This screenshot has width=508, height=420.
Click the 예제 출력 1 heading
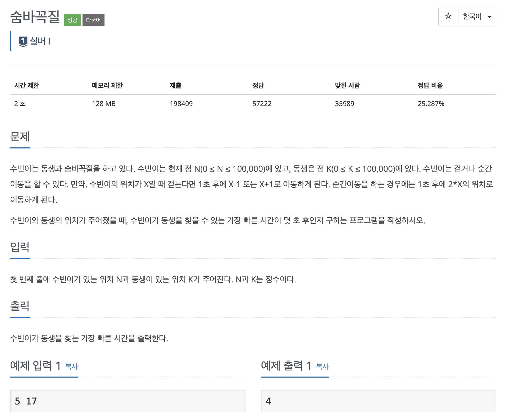coord(286,366)
